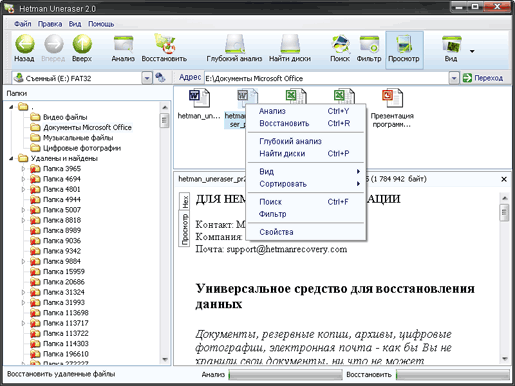Select the Презентация PowerPoint file thumbnail
Viewport: 515px width, 386px height.
click(x=392, y=108)
